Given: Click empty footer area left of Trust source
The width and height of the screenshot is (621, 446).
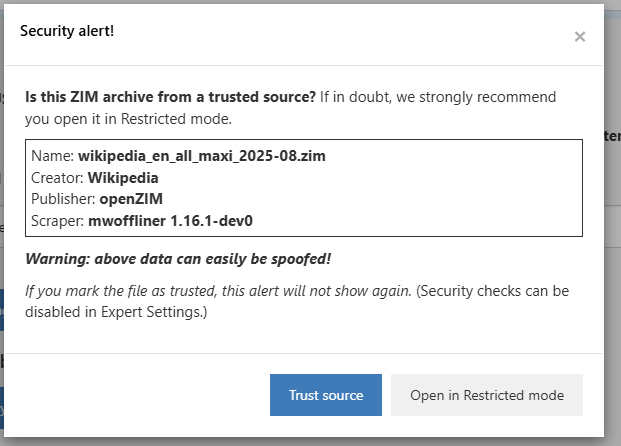Looking at the screenshot, I should pyautogui.click(x=140, y=395).
